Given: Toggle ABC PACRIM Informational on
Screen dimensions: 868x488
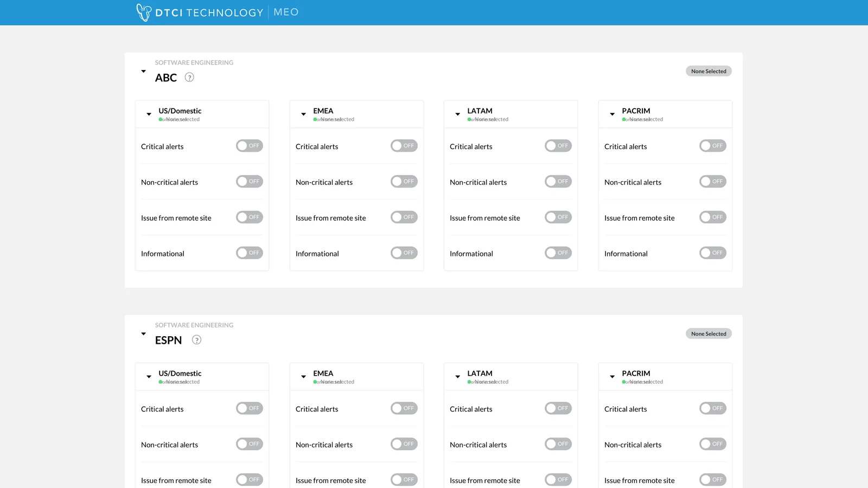Looking at the screenshot, I should click(x=713, y=253).
